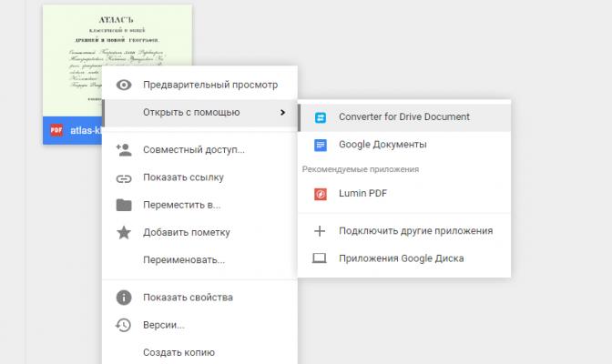Click the chain link icon
612x364 pixels.
[x=124, y=178]
